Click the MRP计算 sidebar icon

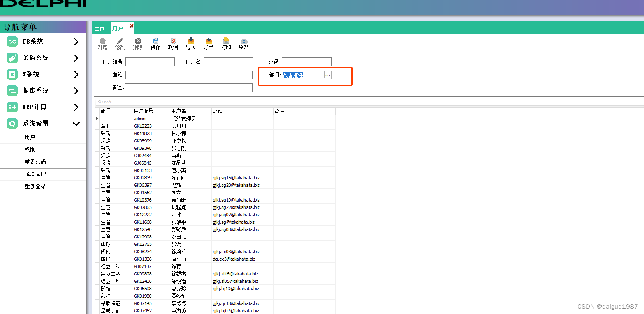click(x=12, y=107)
